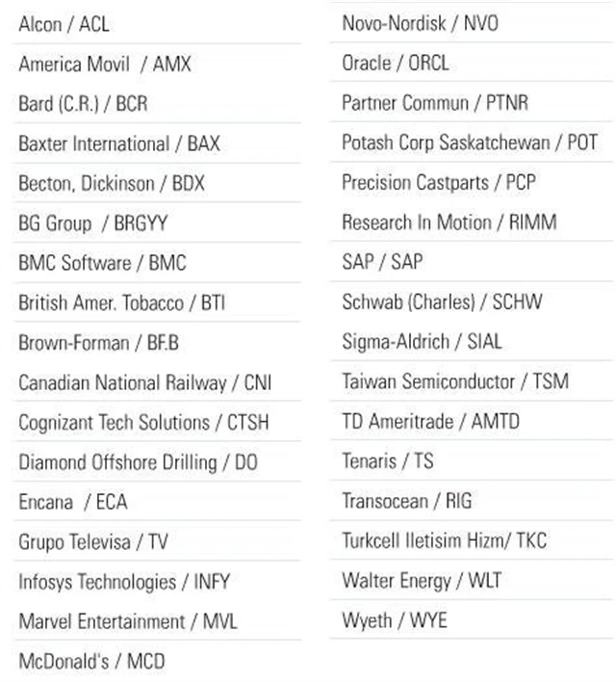Select the Oracle / ORCL entry
This screenshot has width=616, height=682.
pyautogui.click(x=395, y=64)
